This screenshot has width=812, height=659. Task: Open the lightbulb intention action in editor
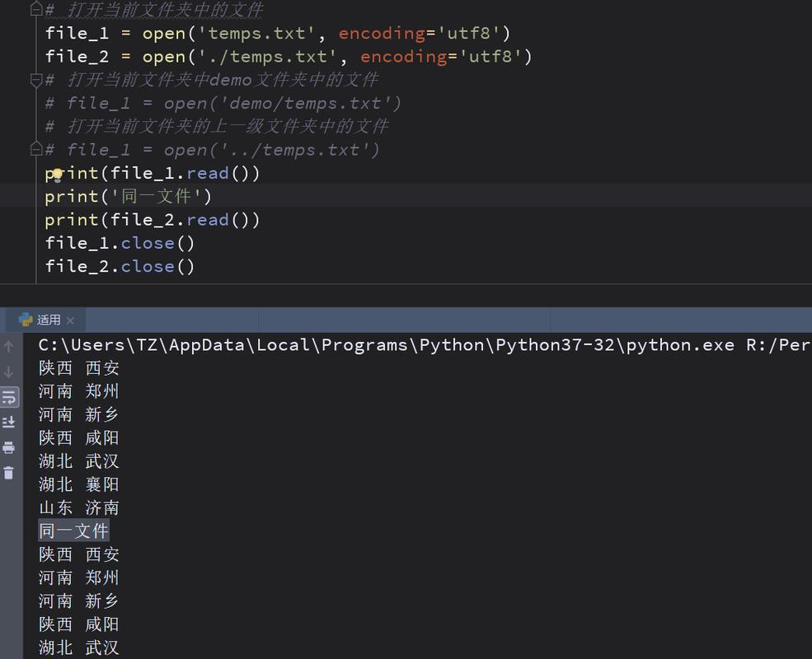point(56,175)
